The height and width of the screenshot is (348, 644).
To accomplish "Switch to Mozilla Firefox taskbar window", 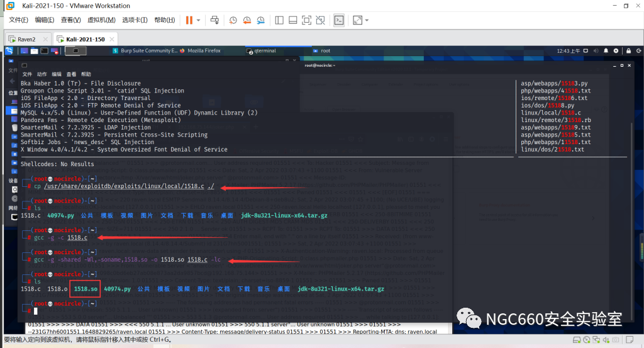I will [x=201, y=50].
